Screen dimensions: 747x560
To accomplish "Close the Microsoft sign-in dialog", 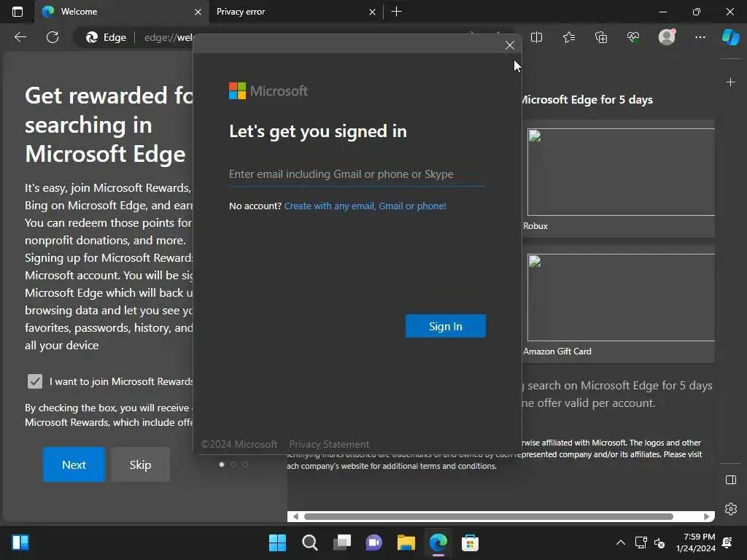I will point(510,45).
